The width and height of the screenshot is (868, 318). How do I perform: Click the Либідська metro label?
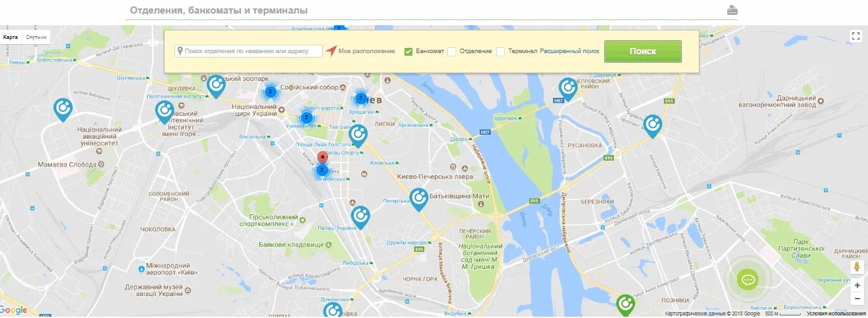pos(356,263)
